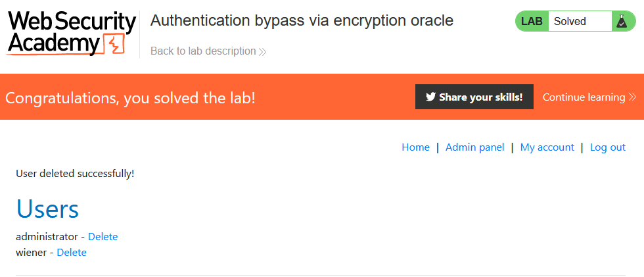The width and height of the screenshot is (644, 277).
Task: Click the Users heading
Action: 47,209
